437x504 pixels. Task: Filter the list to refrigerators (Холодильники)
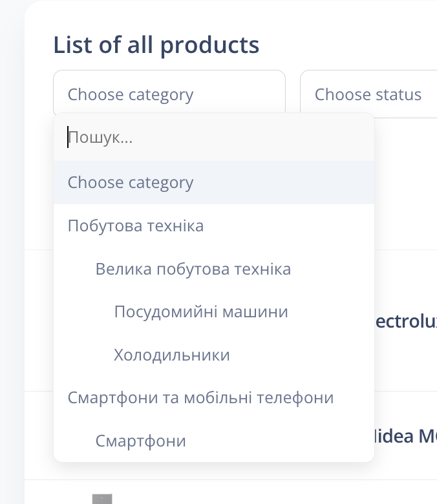[172, 355]
